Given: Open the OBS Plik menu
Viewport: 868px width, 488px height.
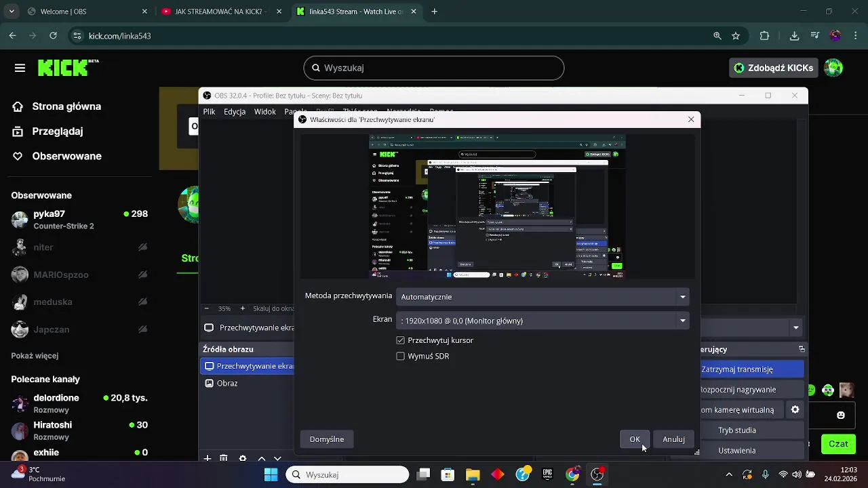Looking at the screenshot, I should click(209, 112).
